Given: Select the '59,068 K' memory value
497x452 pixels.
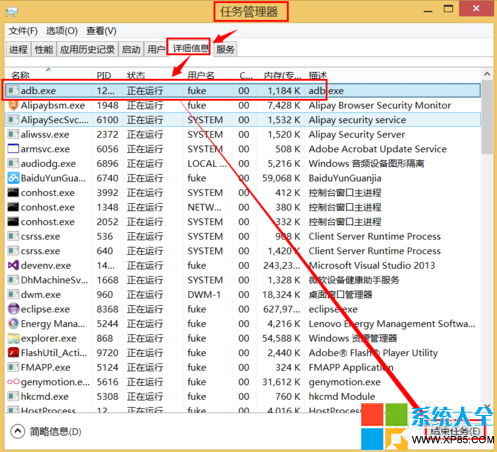Looking at the screenshot, I should 281,178.
